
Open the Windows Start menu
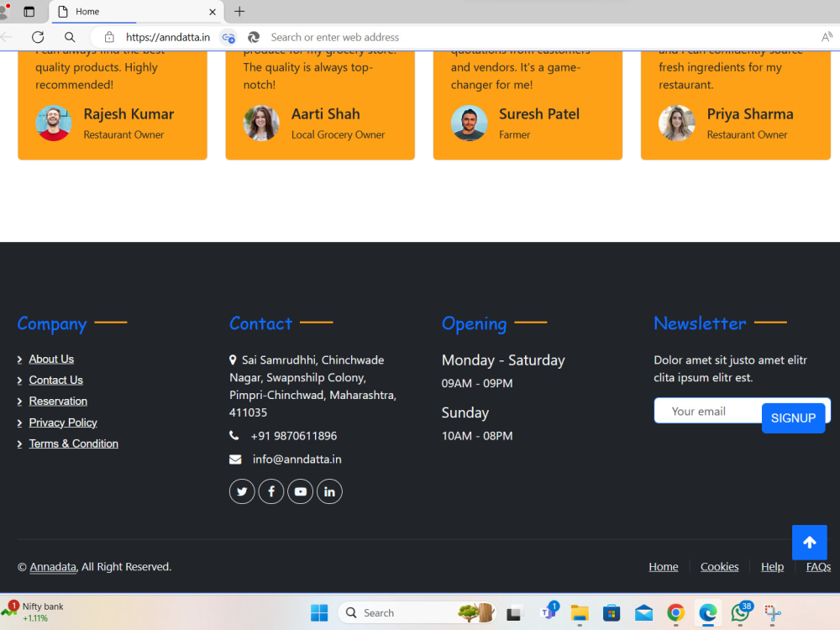pyautogui.click(x=319, y=612)
